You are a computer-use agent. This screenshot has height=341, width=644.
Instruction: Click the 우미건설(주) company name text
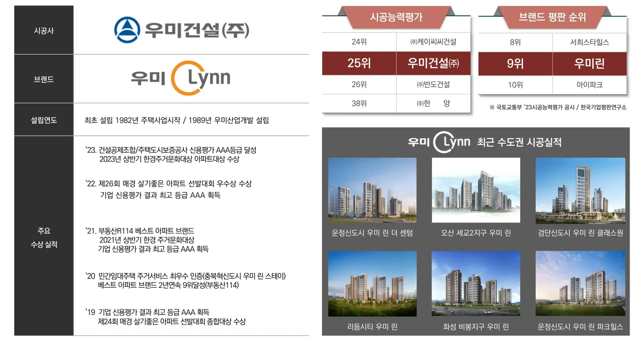coord(197,30)
